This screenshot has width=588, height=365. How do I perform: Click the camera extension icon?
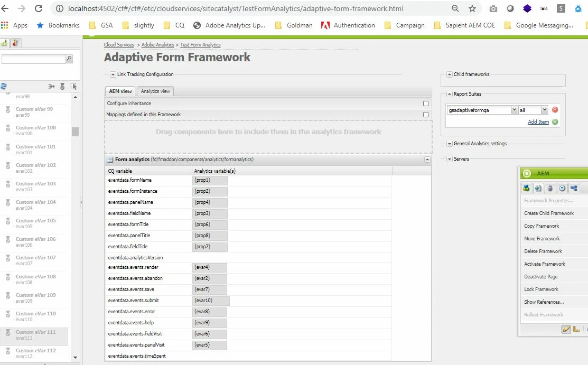click(493, 8)
